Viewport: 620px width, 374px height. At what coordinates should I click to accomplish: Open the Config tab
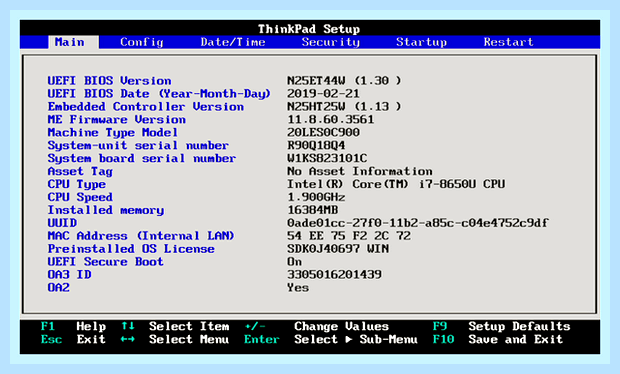click(142, 42)
